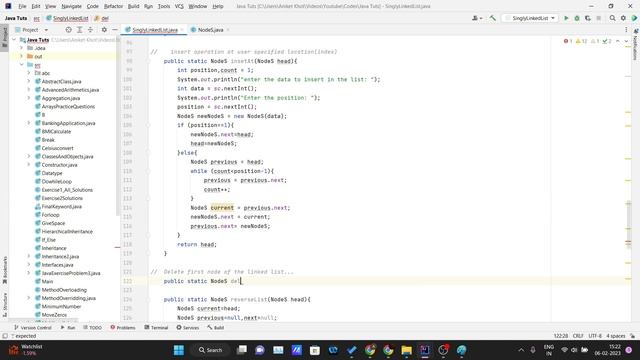Collapse the Java Tuts root folder
640x360 pixels.
pos(14,40)
